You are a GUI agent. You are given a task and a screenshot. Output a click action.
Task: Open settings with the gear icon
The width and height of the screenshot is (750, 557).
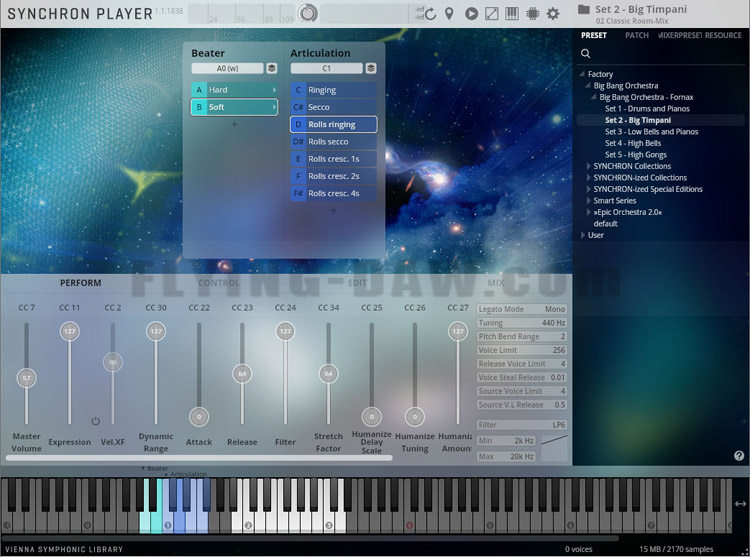click(552, 14)
